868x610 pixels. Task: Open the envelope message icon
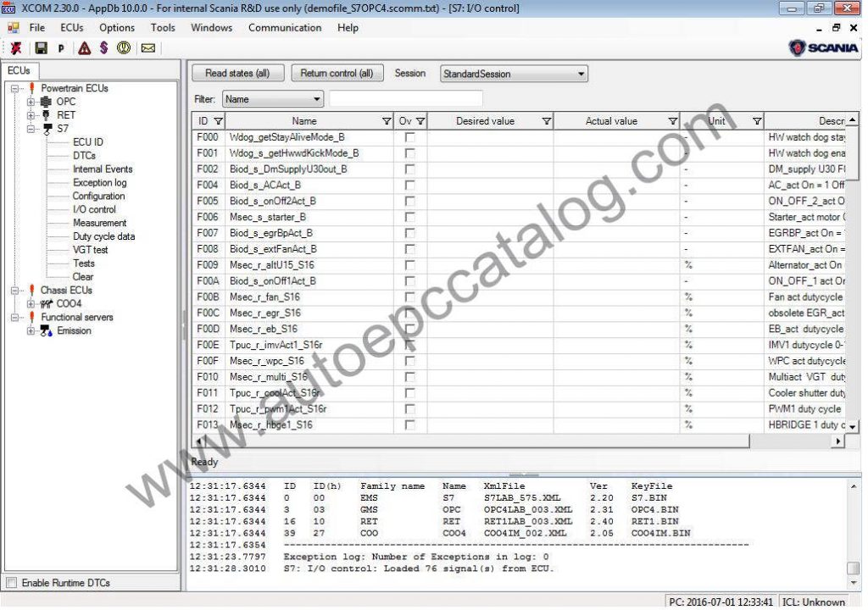(147, 48)
